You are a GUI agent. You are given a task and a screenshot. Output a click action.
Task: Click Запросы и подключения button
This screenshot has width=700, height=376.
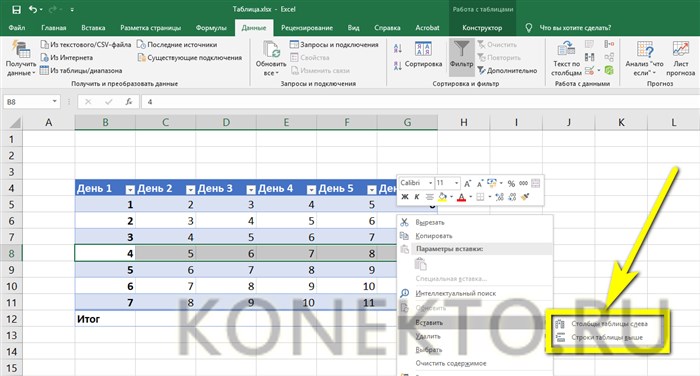334,45
